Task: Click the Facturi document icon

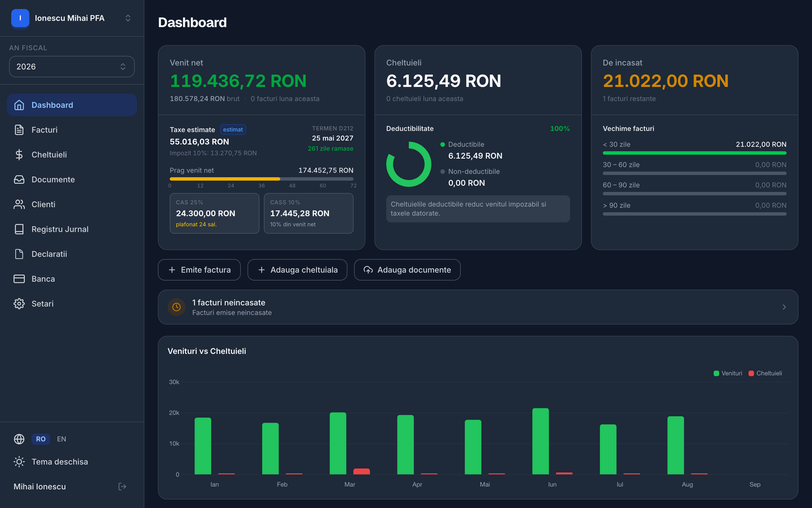Action: pyautogui.click(x=19, y=130)
